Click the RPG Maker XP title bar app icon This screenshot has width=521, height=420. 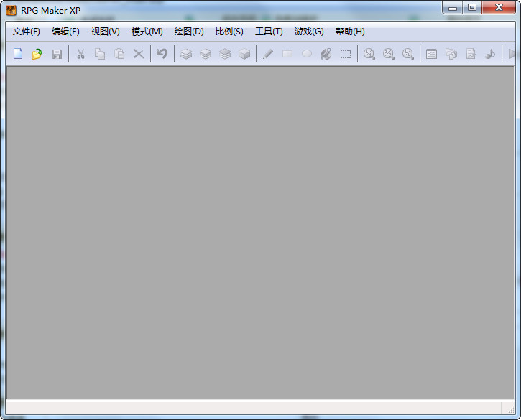coord(11,10)
